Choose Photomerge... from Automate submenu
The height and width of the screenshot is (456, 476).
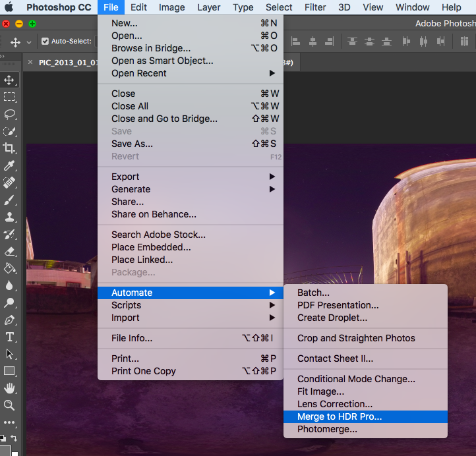365,429
